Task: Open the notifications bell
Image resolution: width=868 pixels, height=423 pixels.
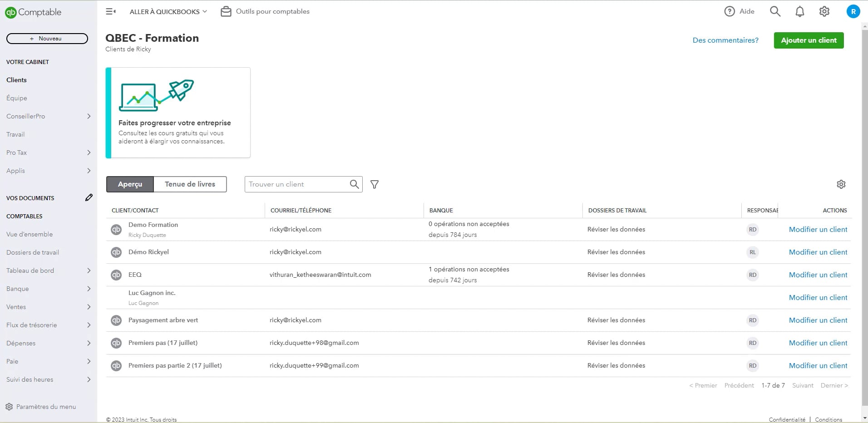Action: coord(800,11)
